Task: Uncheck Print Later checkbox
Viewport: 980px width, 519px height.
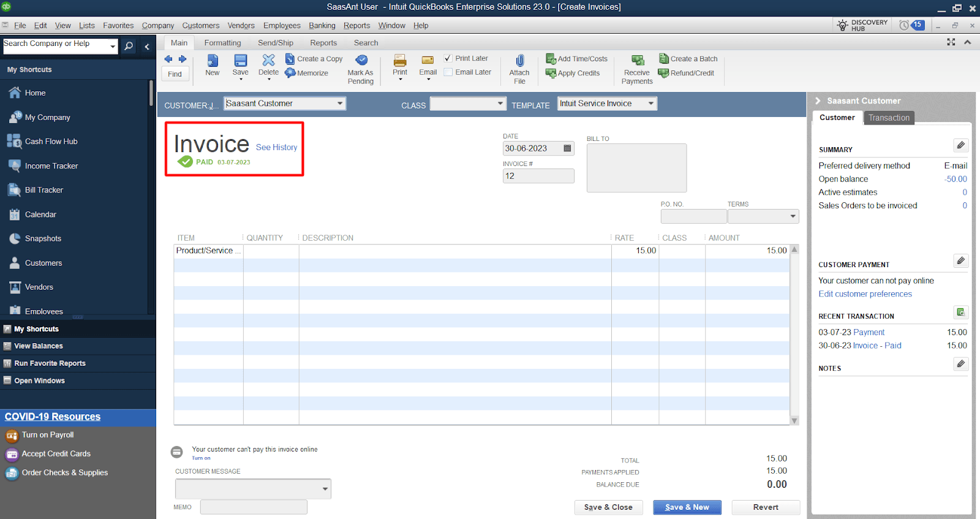Action: coord(448,58)
